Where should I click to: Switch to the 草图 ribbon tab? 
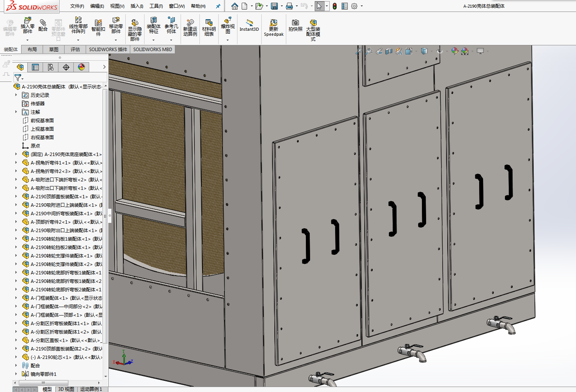pyautogui.click(x=54, y=50)
